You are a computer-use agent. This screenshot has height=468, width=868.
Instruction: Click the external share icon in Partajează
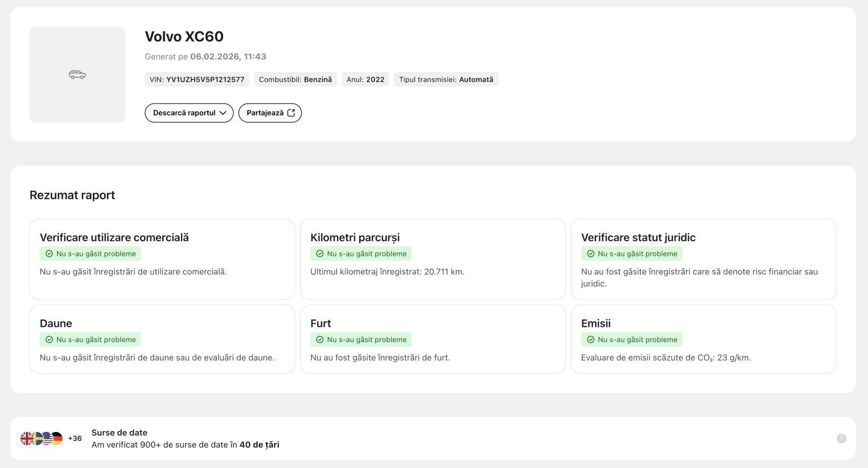[291, 113]
